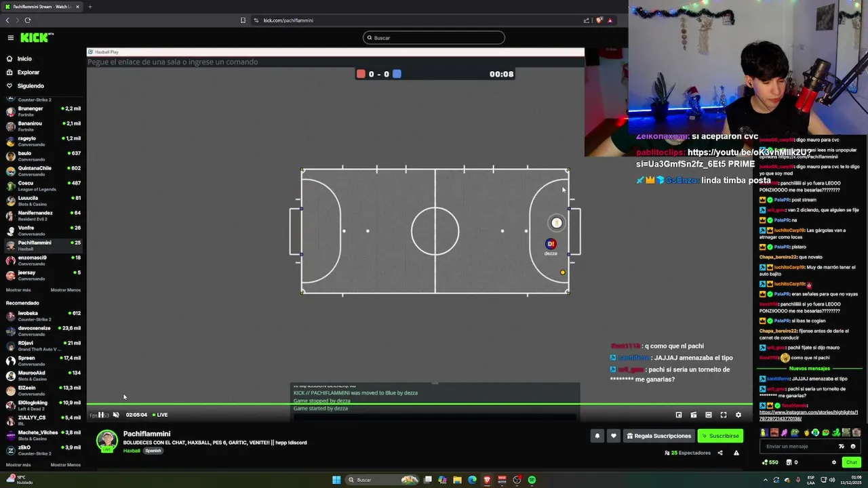Open Windows Start menu
Screen dimensions: 868x488
pyautogui.click(x=336, y=480)
